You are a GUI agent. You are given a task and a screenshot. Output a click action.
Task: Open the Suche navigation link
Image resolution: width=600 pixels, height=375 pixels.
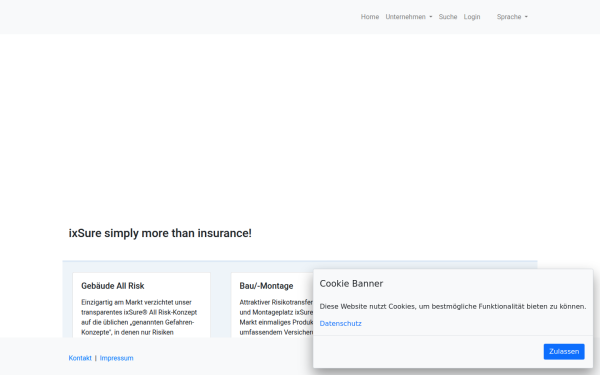(x=448, y=17)
